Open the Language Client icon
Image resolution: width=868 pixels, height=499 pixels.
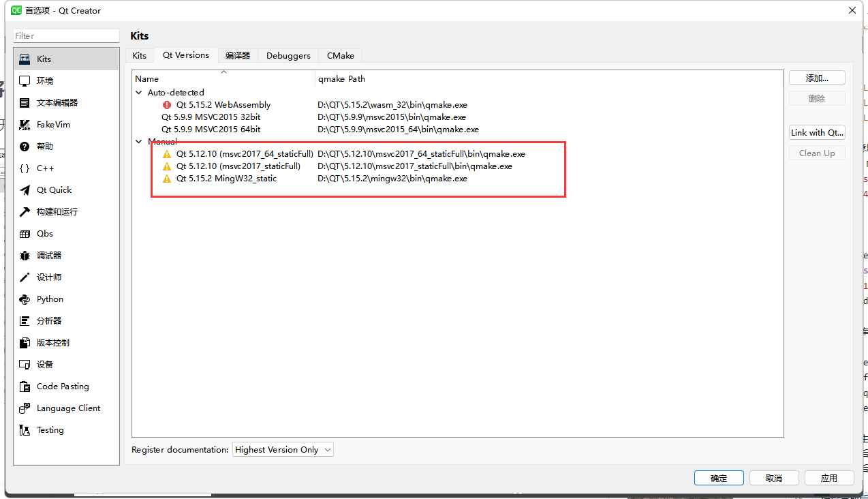coord(25,408)
